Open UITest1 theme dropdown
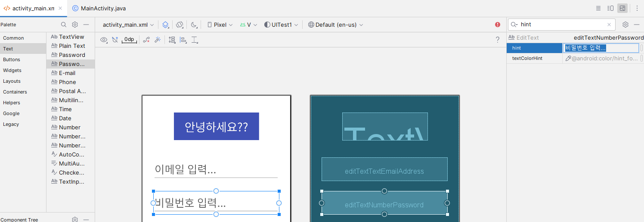The width and height of the screenshot is (644, 222). [x=281, y=25]
